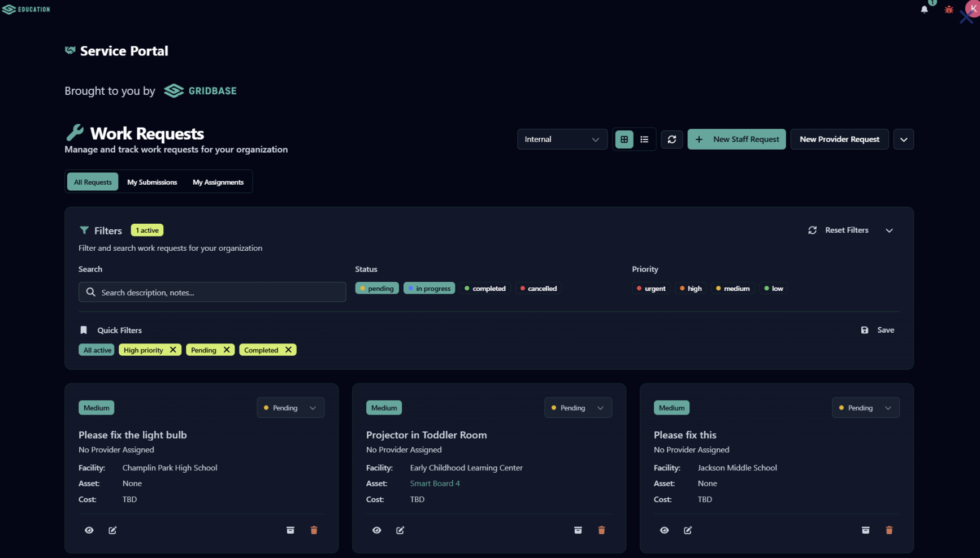
Task: Toggle the low priority filter
Action: [x=773, y=289]
